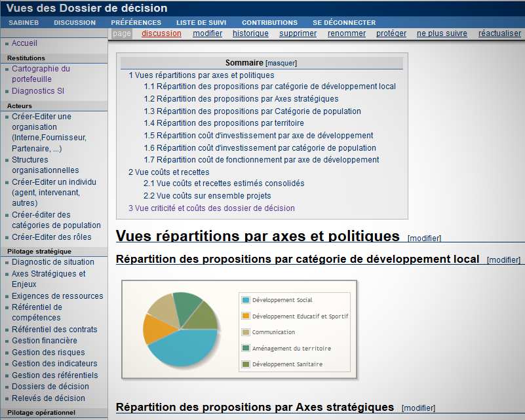Open 'Dossiers de décision' link
This screenshot has height=420, width=525.
coord(50,387)
